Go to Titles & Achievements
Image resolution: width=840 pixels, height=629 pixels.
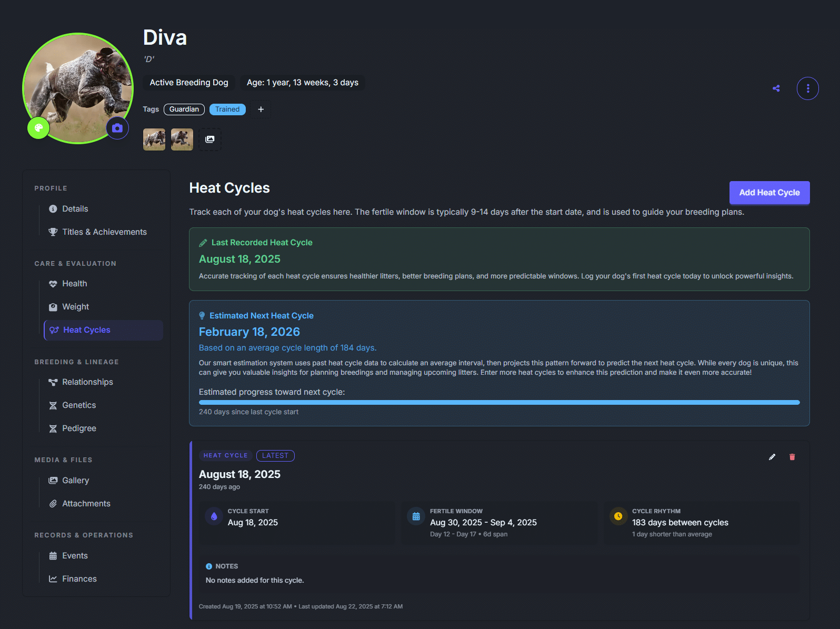(104, 232)
